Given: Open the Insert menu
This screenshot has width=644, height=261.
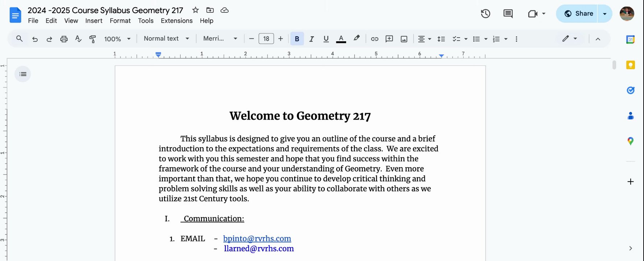Looking at the screenshot, I should (94, 21).
